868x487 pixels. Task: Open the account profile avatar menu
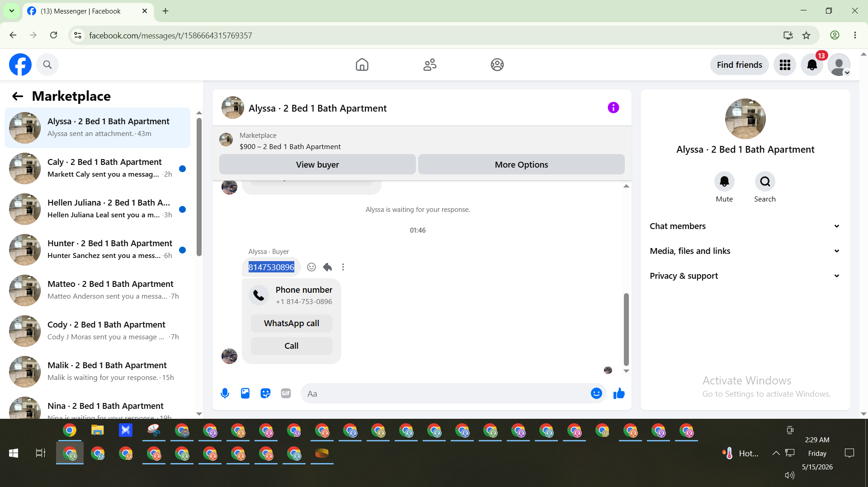coord(839,65)
